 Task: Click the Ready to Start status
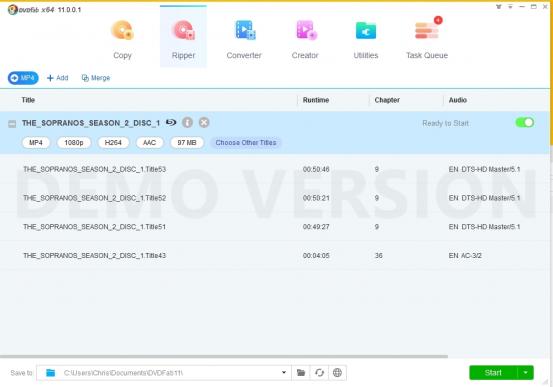(445, 123)
